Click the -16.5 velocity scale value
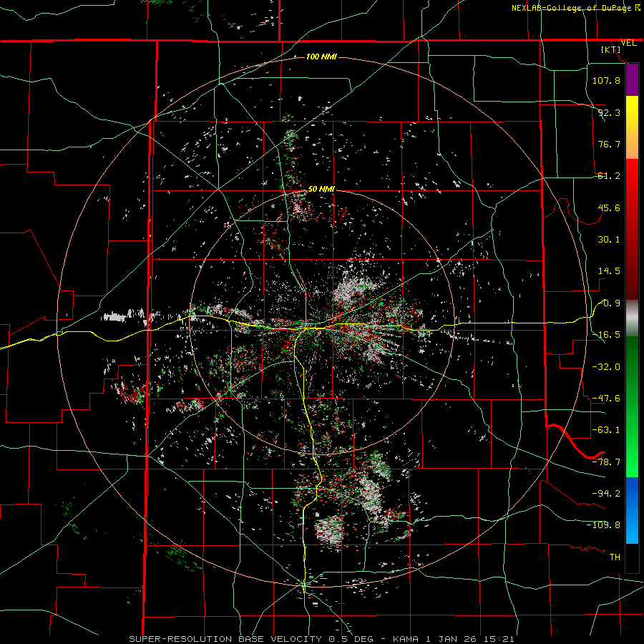 click(x=606, y=335)
